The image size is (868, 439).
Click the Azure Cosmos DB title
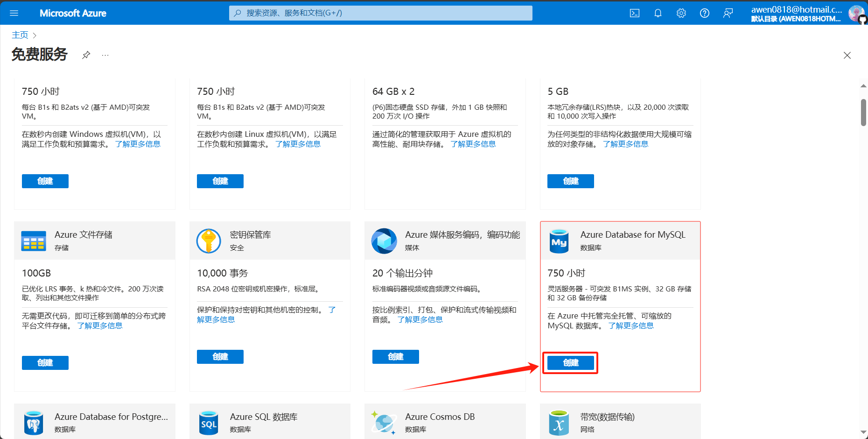(440, 417)
